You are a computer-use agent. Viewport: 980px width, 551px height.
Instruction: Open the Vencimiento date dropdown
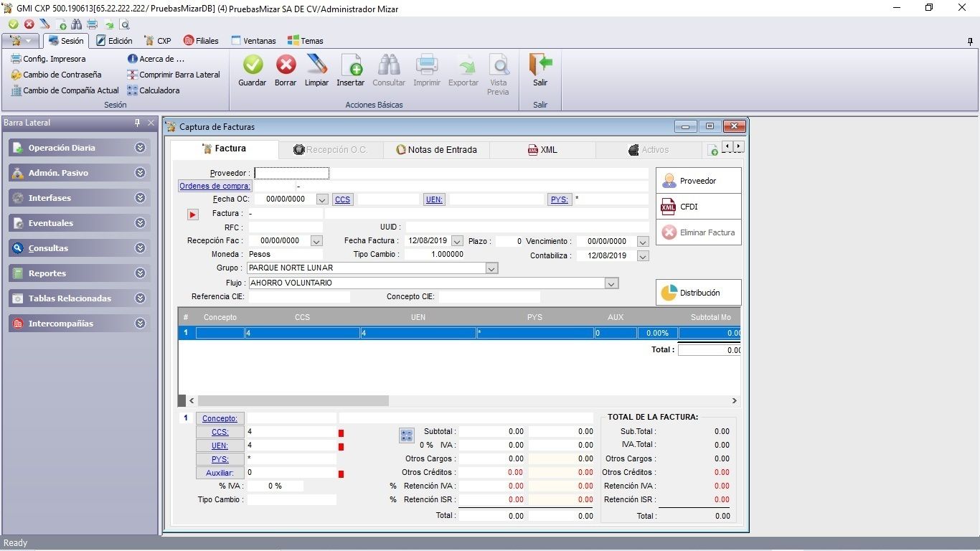[643, 242]
